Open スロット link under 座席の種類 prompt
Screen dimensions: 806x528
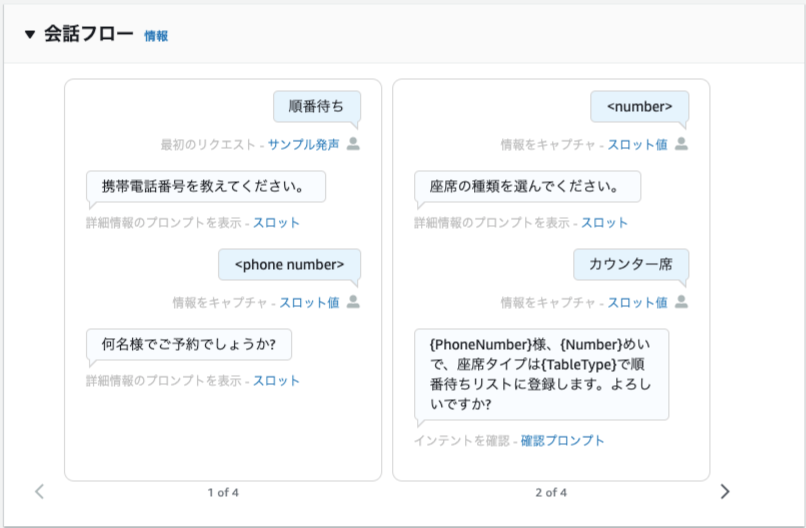604,223
